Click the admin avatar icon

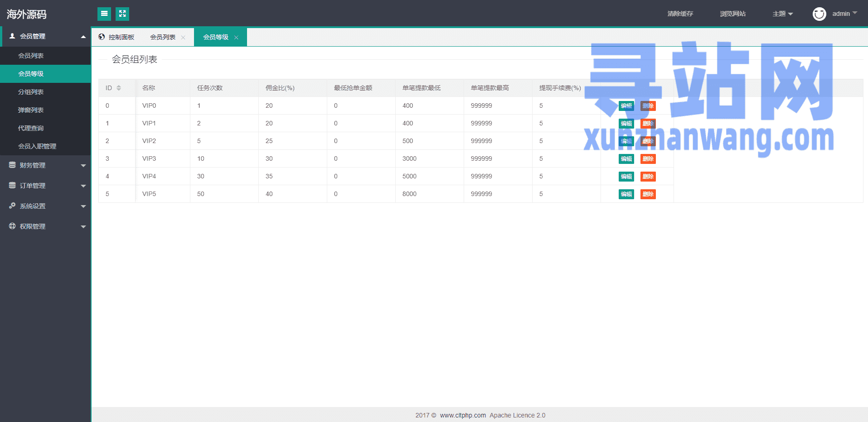(819, 14)
